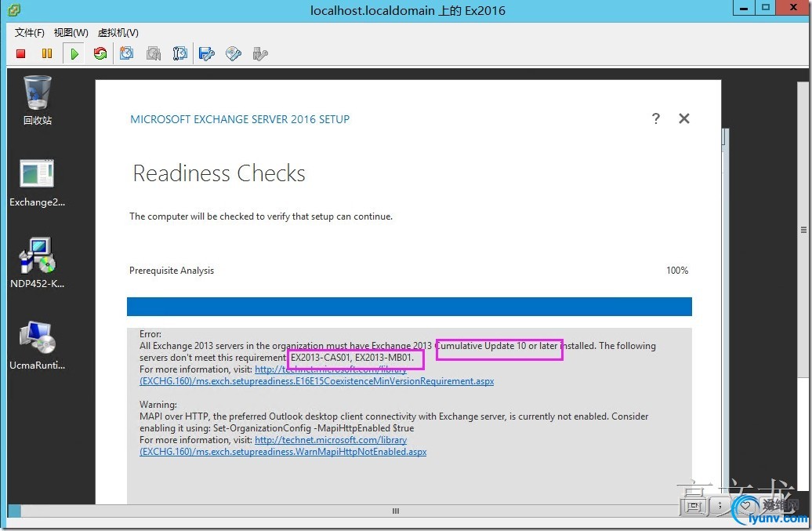Reset the virtual machine using the toolbar
This screenshot has width=812, height=531.
tap(100, 53)
